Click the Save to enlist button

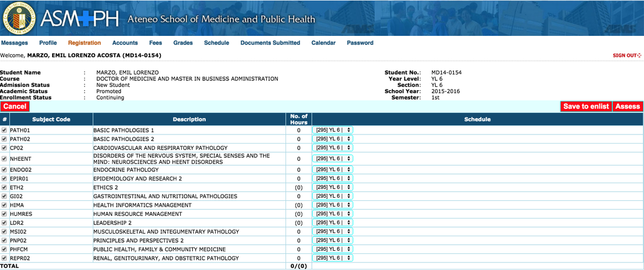click(x=586, y=107)
